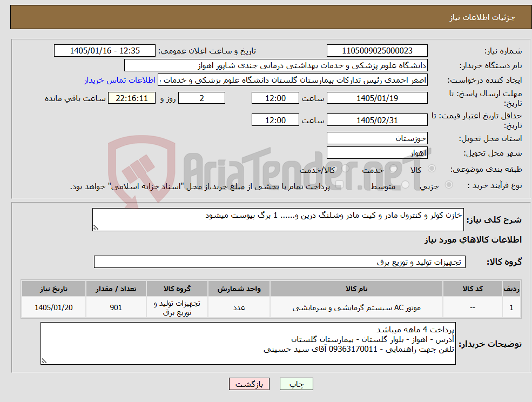Click the توضیحات خریدار label
The image size is (532, 402).
tap(490, 344)
